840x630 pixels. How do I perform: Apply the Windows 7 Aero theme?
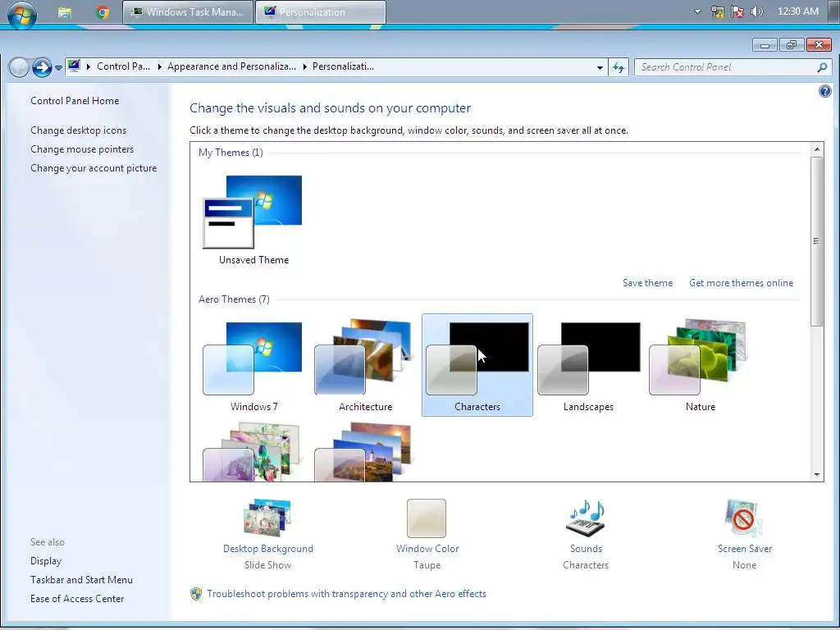point(253,367)
